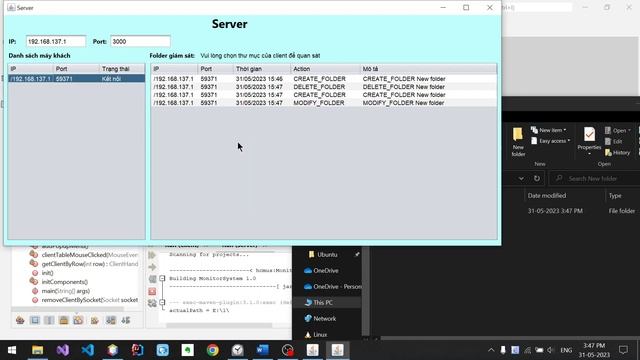Image resolution: width=640 pixels, height=360 pixels.
Task: Select main(String[] args) in the navigator
Action: (65, 291)
